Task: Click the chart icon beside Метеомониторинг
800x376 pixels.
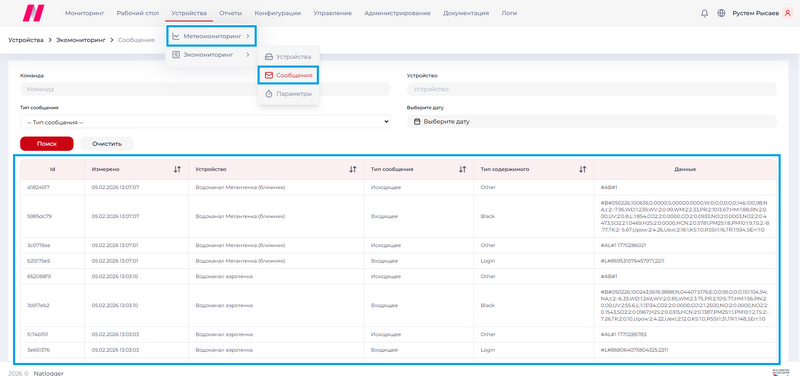Action: (x=176, y=36)
